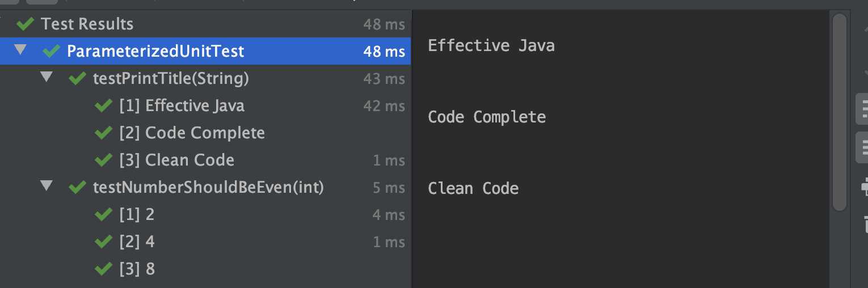Click the print console output icon

[x=864, y=186]
